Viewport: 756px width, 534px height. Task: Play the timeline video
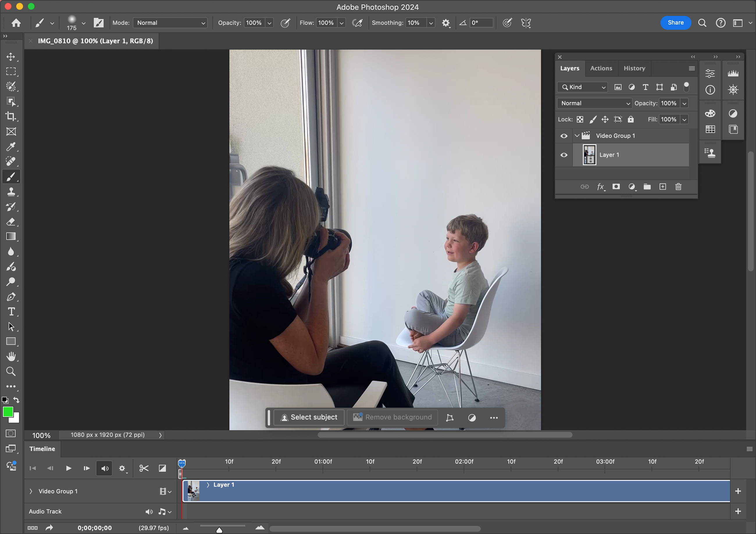click(69, 468)
